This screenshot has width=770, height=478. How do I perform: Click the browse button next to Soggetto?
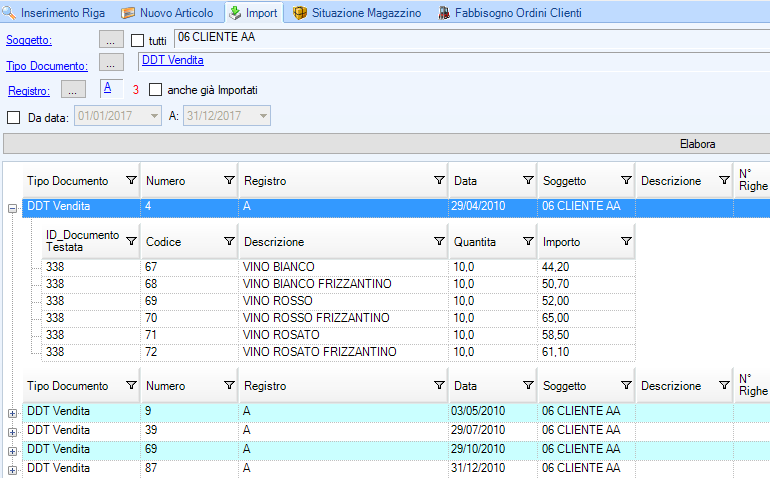click(x=112, y=40)
